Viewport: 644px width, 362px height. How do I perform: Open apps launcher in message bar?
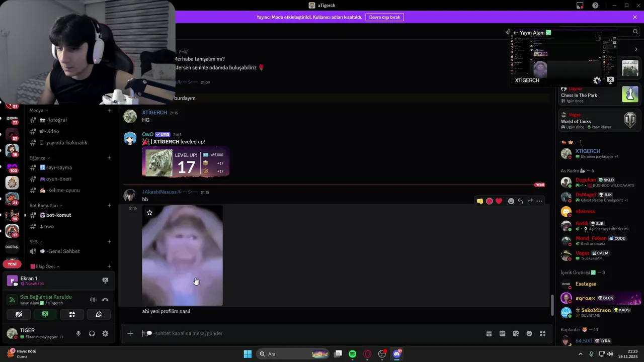point(542,333)
